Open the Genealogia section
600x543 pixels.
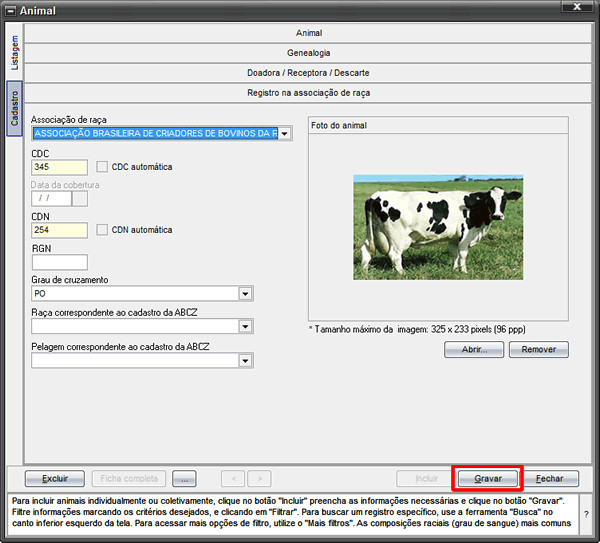pyautogui.click(x=308, y=53)
